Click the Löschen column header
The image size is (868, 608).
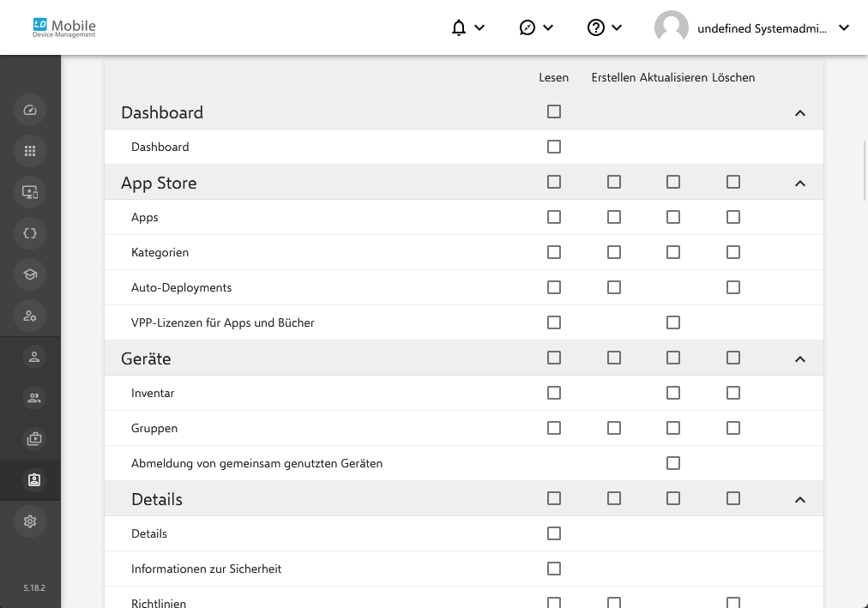(x=733, y=77)
